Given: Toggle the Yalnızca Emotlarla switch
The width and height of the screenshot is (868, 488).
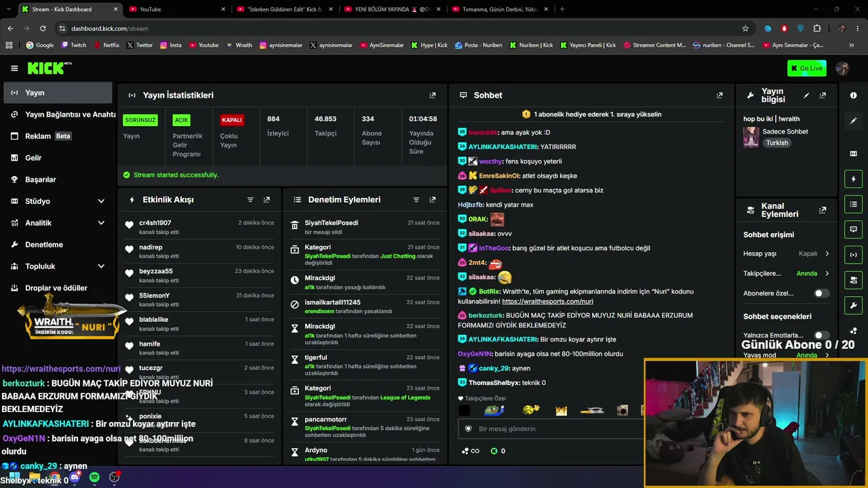Looking at the screenshot, I should (x=821, y=335).
